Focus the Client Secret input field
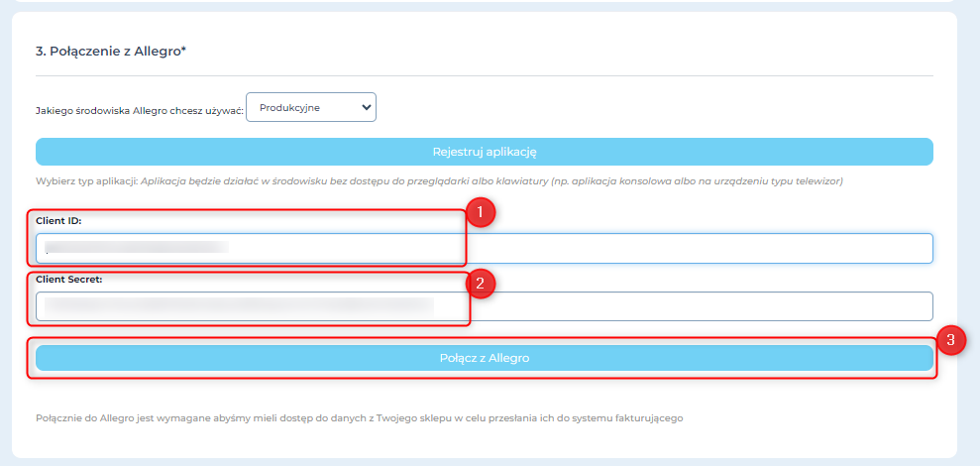Viewport: 980px width, 466px height. tap(485, 306)
